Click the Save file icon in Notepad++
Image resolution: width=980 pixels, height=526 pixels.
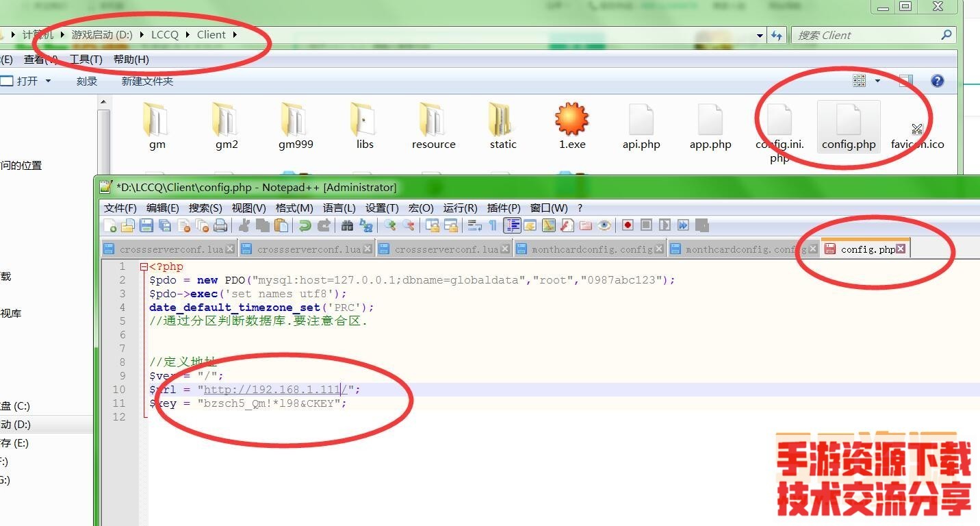(146, 225)
